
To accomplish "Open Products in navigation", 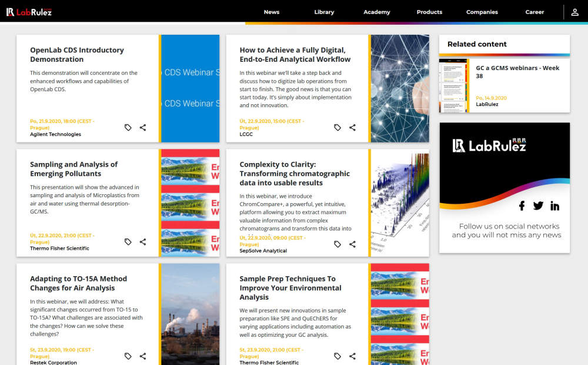I will [x=429, y=12].
